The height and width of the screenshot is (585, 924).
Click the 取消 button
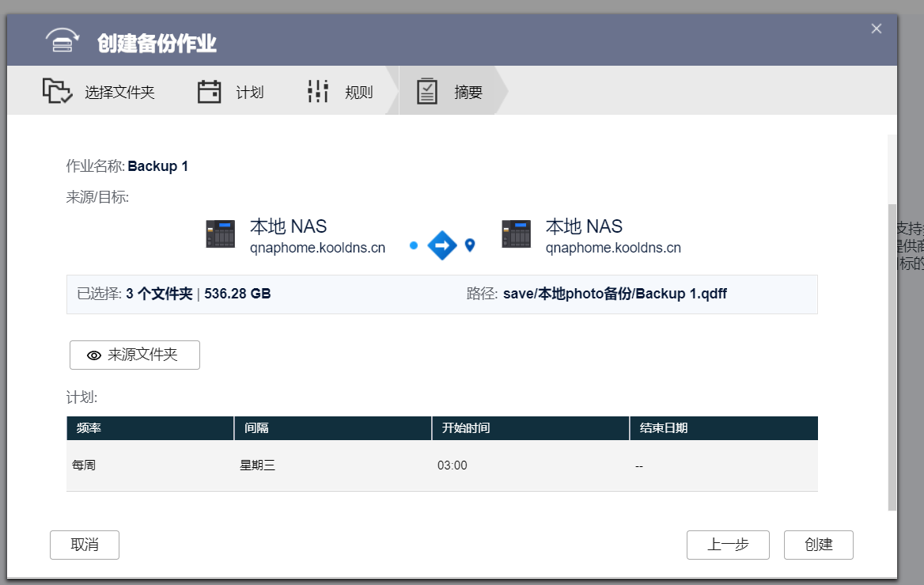85,545
